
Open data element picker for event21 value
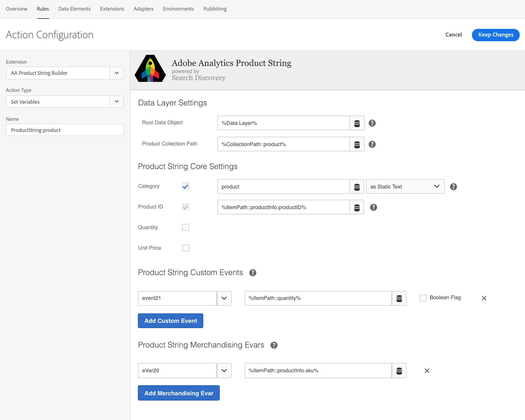pos(399,298)
